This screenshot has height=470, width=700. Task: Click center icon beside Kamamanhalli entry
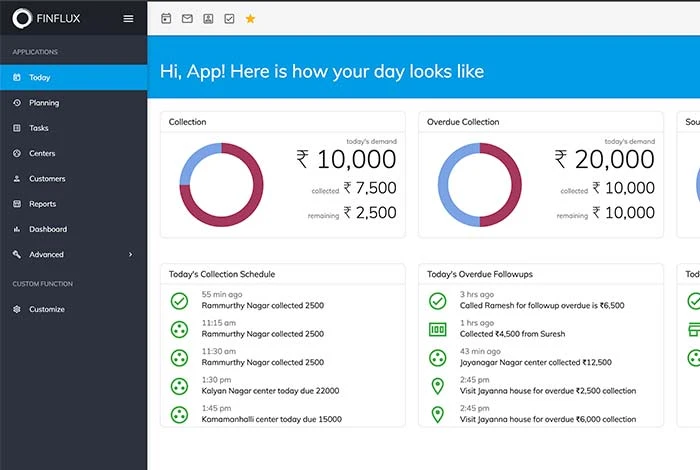179,415
